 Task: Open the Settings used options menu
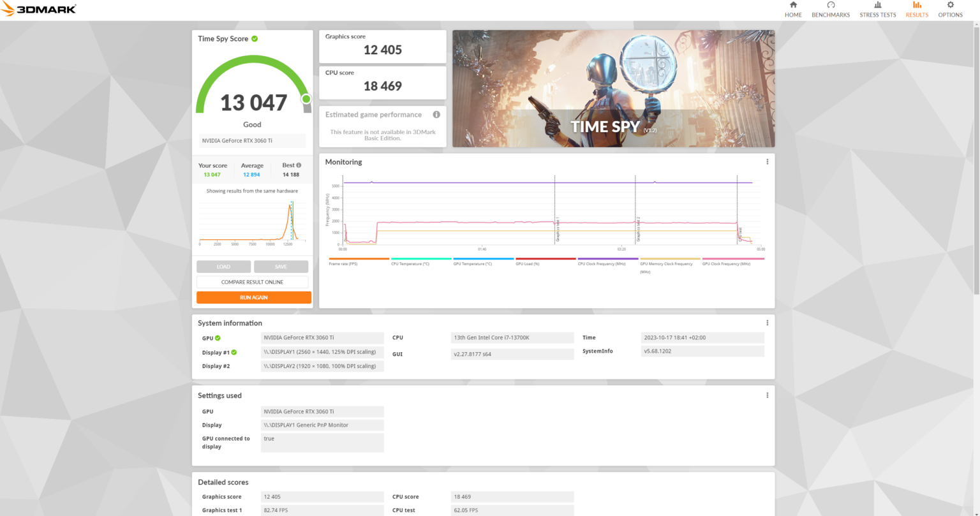point(767,395)
